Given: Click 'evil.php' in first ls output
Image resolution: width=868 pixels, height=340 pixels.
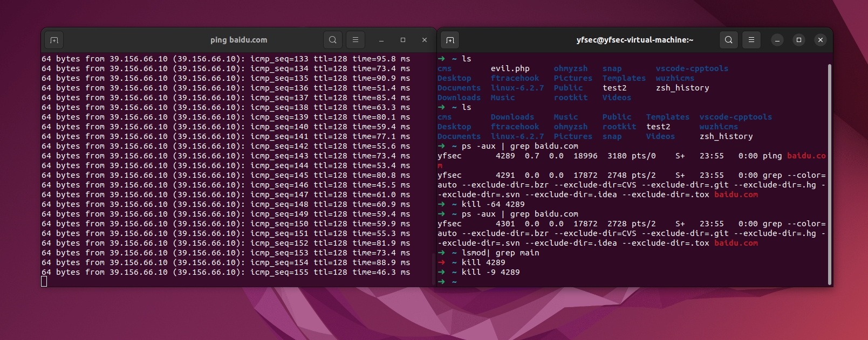Looking at the screenshot, I should [510, 68].
